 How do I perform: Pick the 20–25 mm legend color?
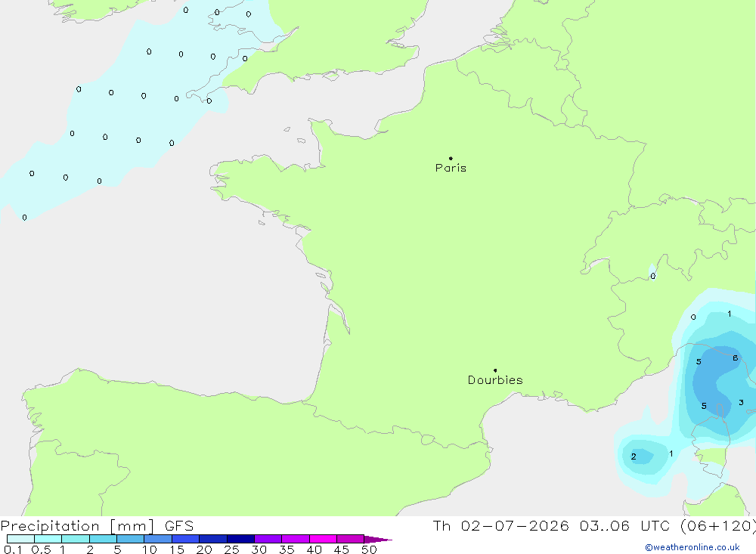(213, 539)
